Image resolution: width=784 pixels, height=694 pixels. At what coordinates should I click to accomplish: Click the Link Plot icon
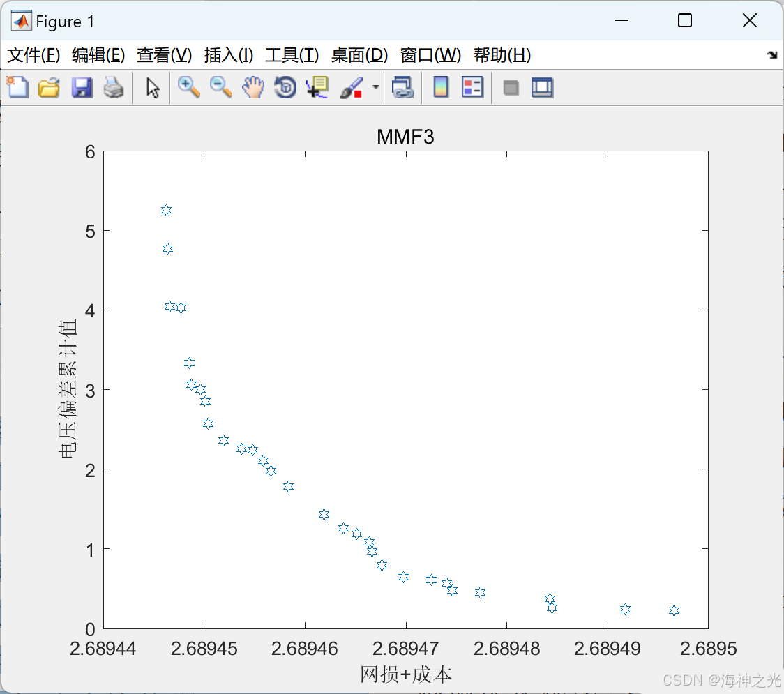click(x=402, y=87)
